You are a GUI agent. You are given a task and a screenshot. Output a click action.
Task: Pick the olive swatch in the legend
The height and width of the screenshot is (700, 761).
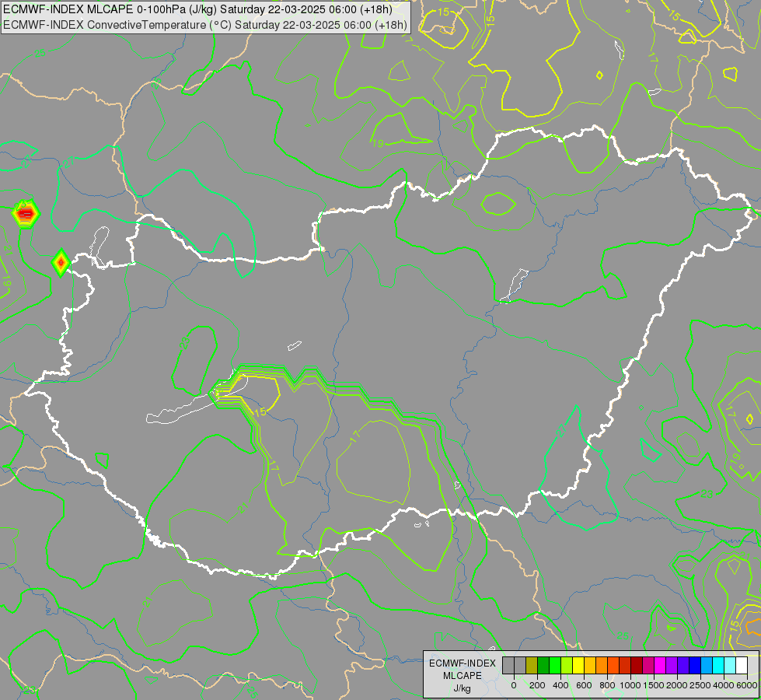coord(532,665)
